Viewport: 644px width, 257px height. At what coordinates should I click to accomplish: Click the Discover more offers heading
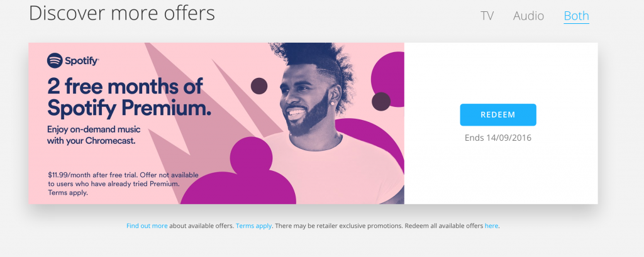(121, 13)
